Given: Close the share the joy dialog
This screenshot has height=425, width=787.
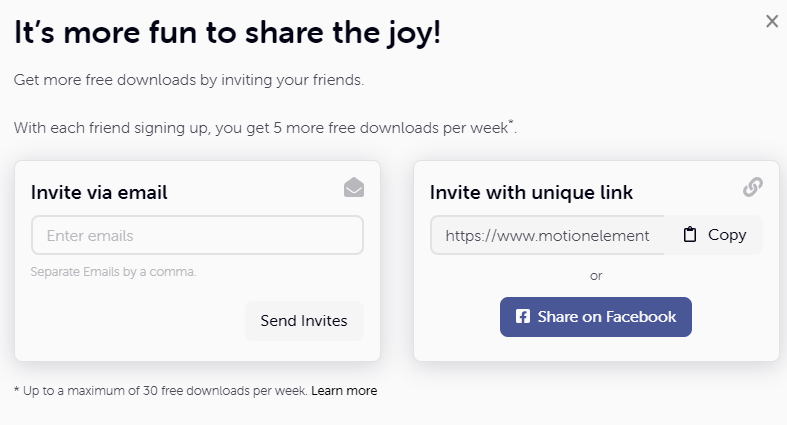Looking at the screenshot, I should pyautogui.click(x=772, y=21).
